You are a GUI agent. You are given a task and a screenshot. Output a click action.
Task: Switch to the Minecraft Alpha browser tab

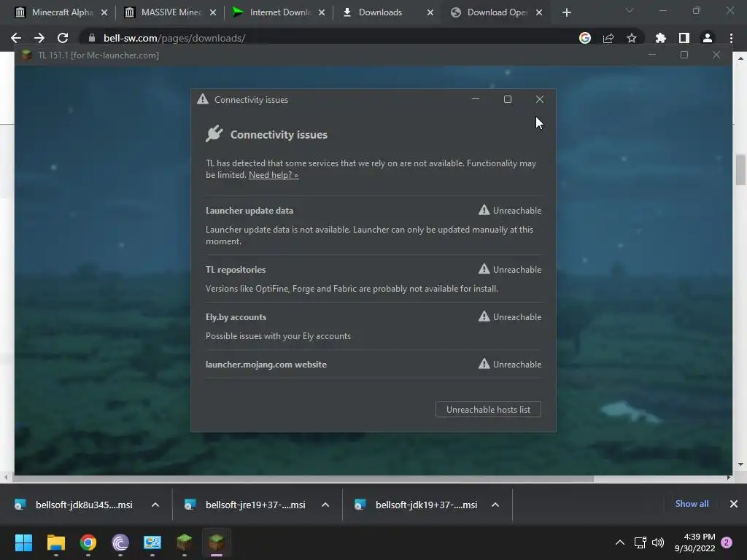click(62, 12)
